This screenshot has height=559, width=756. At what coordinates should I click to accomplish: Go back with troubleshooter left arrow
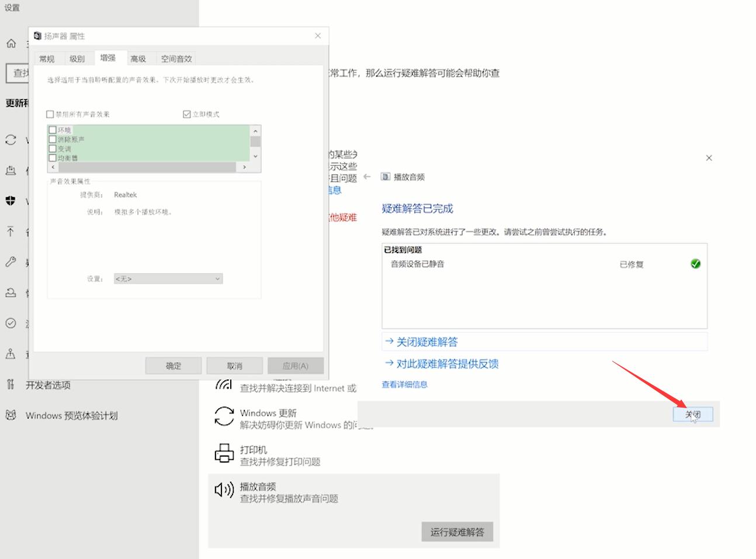click(x=367, y=177)
